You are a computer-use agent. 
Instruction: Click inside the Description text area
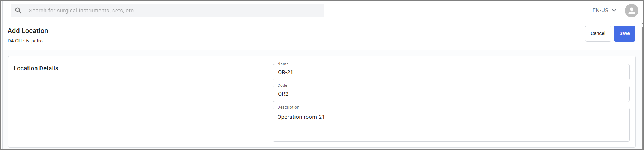[x=451, y=125]
